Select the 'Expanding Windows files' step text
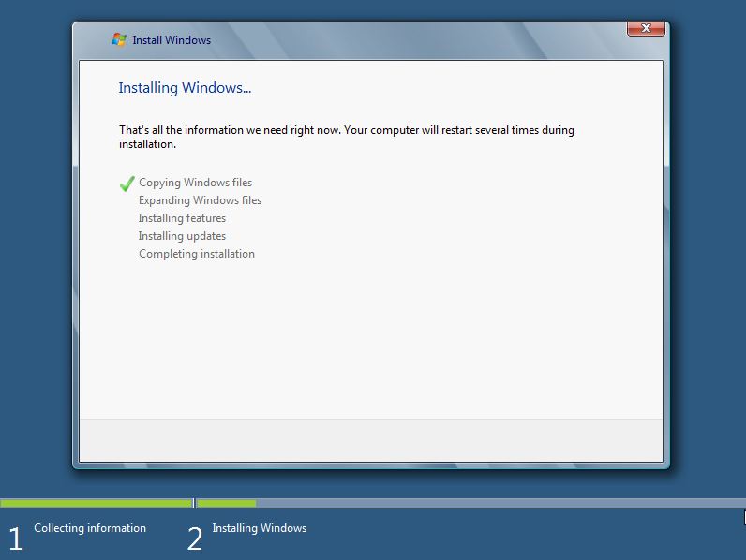 pyautogui.click(x=200, y=200)
